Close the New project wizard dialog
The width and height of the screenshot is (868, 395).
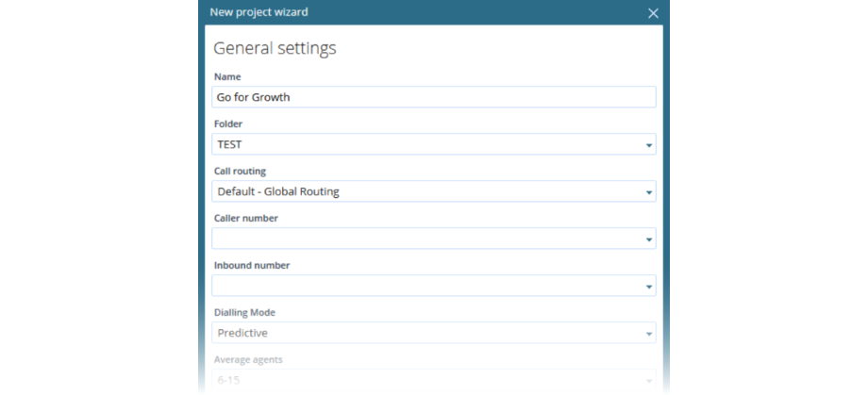[653, 13]
